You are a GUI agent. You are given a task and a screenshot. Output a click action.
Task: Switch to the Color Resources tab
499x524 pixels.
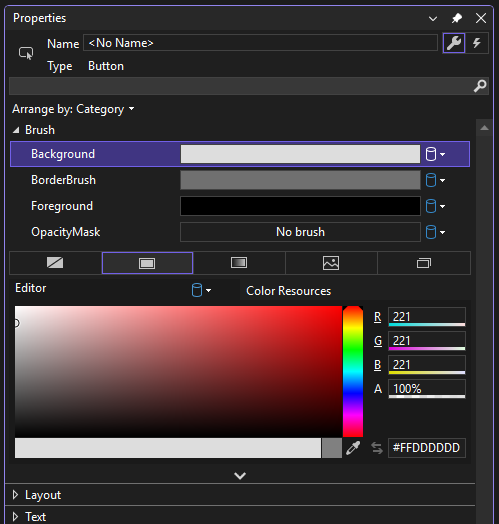(288, 291)
